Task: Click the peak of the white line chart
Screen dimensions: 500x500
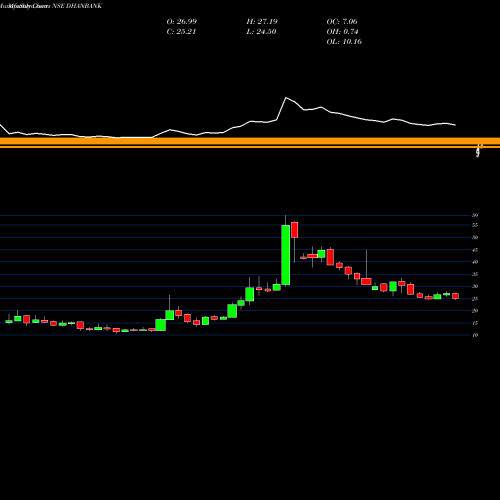Action: [x=286, y=97]
